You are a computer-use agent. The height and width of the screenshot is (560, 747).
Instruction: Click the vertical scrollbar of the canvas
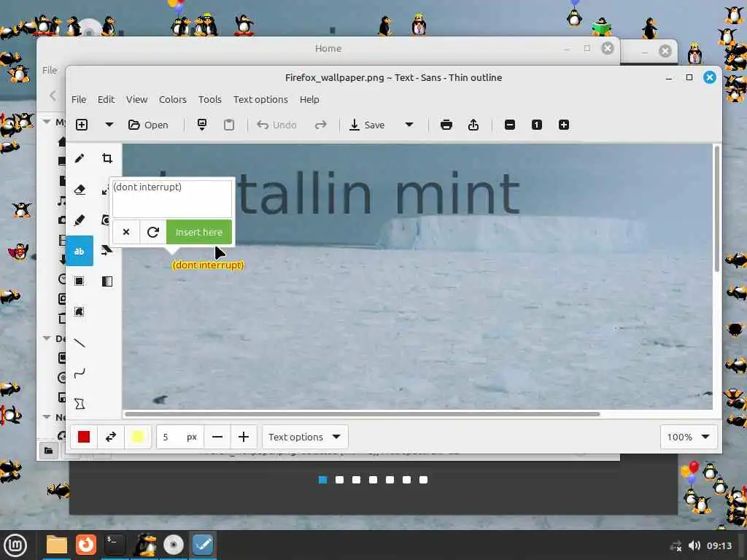click(716, 209)
